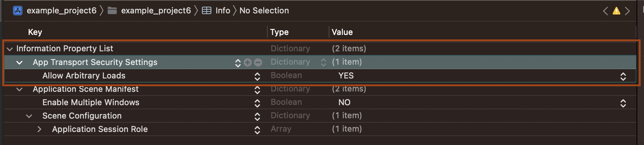Toggle Enable Multiple Windows NO value stepper

(623, 103)
